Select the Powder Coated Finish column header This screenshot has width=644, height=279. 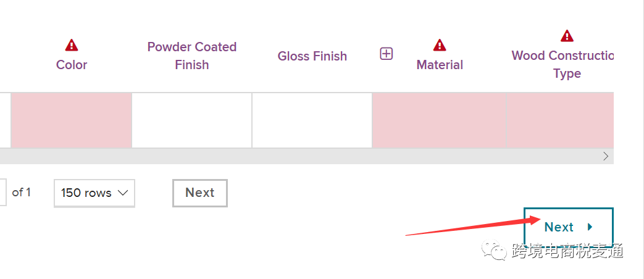point(192,56)
